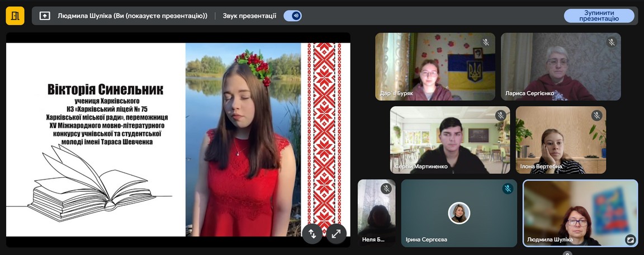
Task: Click the picture-in-picture icon on Людмила Шуліка's tile
Action: click(x=630, y=239)
